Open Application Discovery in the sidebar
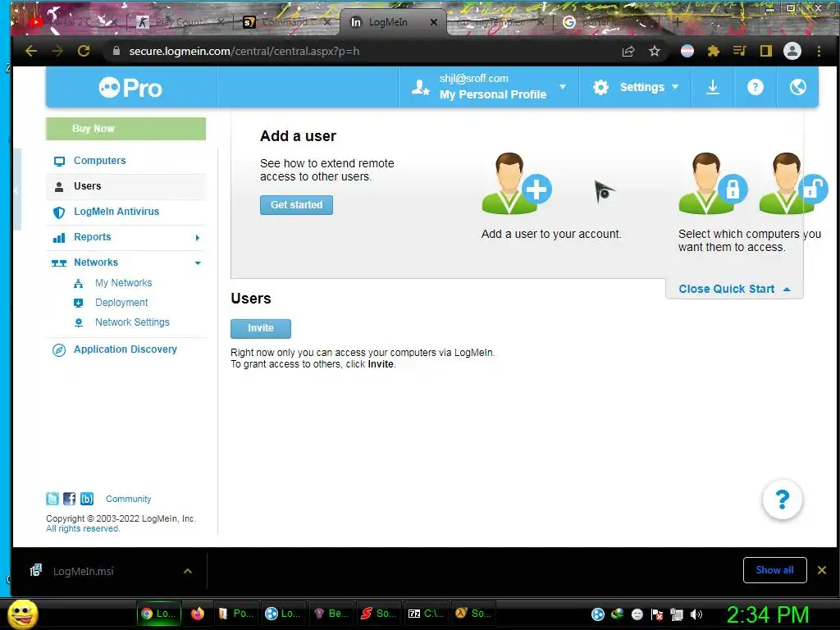Screen dimensions: 840x630 pos(126,349)
